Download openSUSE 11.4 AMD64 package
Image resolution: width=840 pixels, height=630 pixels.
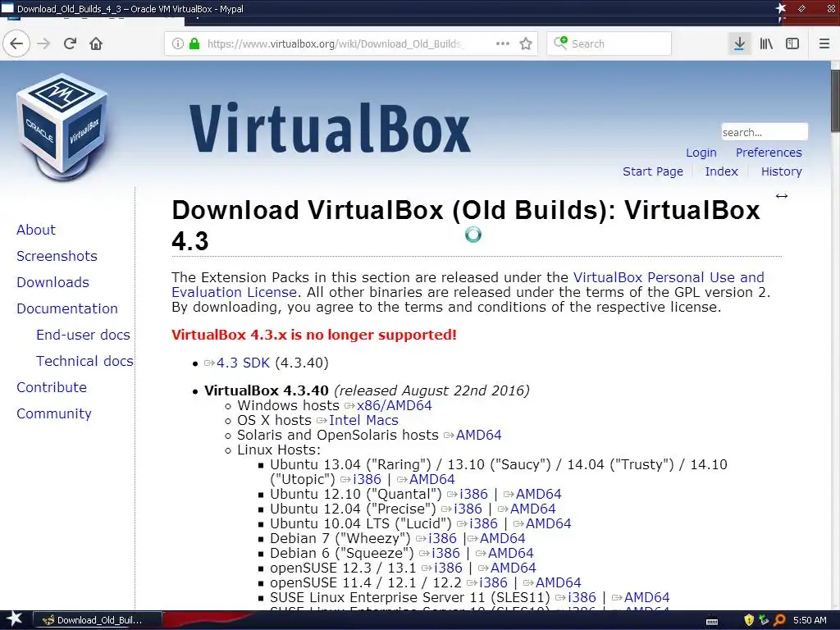(x=558, y=583)
